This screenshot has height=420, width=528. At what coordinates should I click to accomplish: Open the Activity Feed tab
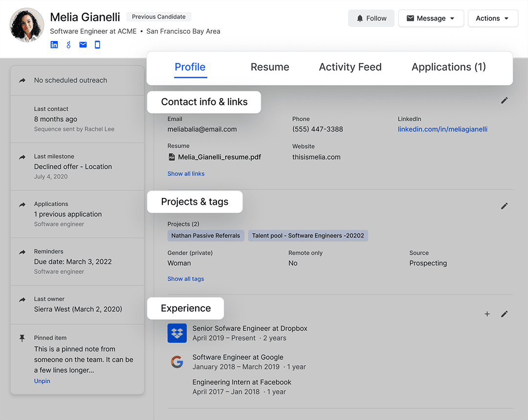pyautogui.click(x=350, y=67)
